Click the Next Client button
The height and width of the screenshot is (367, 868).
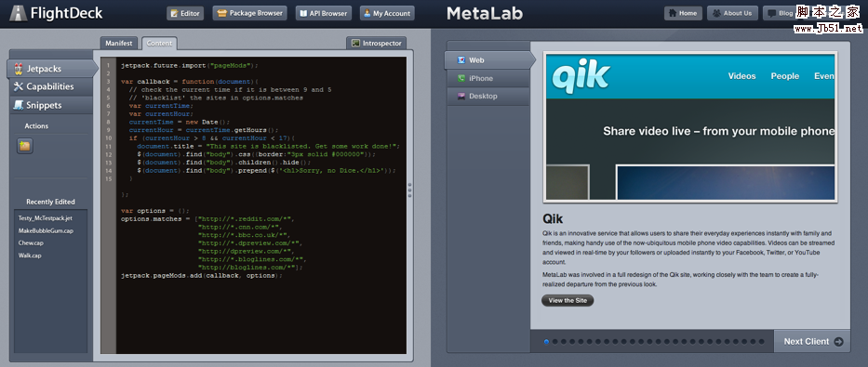(x=812, y=342)
